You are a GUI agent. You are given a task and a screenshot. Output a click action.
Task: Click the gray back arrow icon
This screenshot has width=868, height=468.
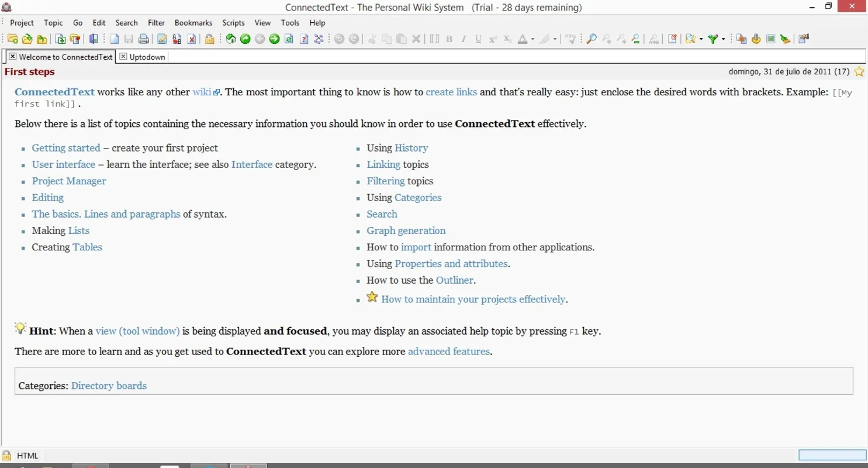click(x=260, y=39)
